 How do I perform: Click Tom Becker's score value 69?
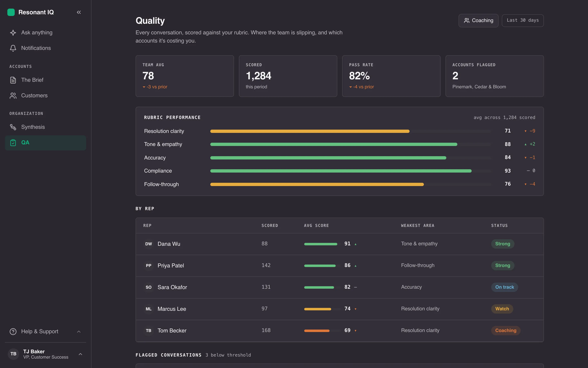(347, 330)
